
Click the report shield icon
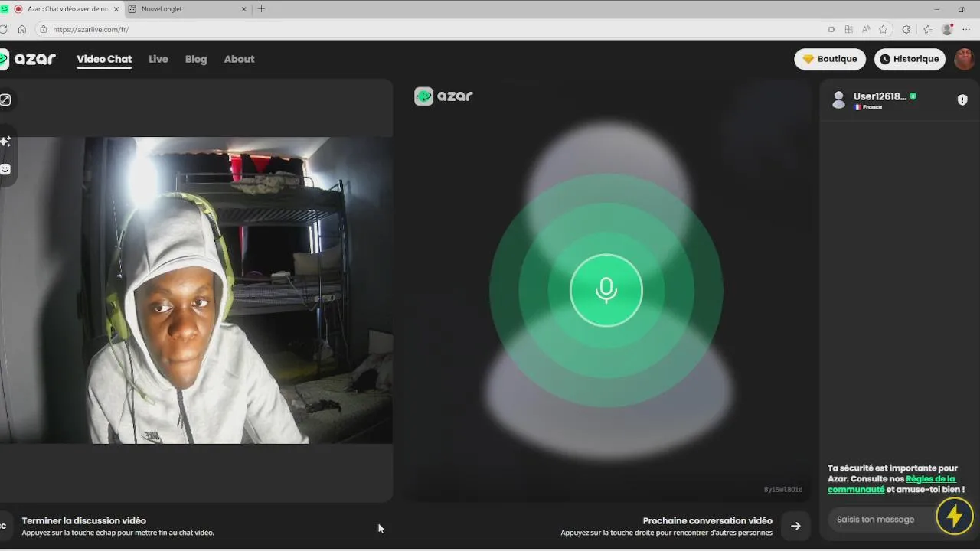click(x=962, y=99)
